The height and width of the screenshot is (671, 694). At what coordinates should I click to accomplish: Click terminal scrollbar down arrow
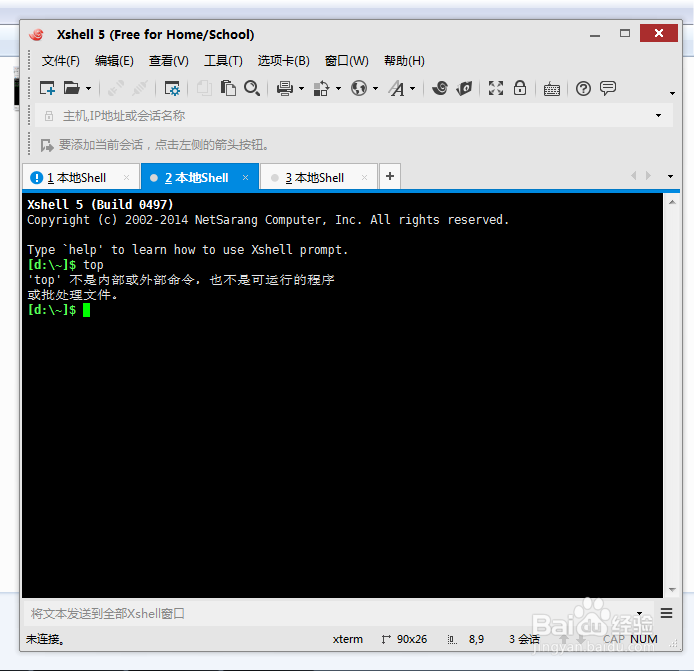[672, 589]
